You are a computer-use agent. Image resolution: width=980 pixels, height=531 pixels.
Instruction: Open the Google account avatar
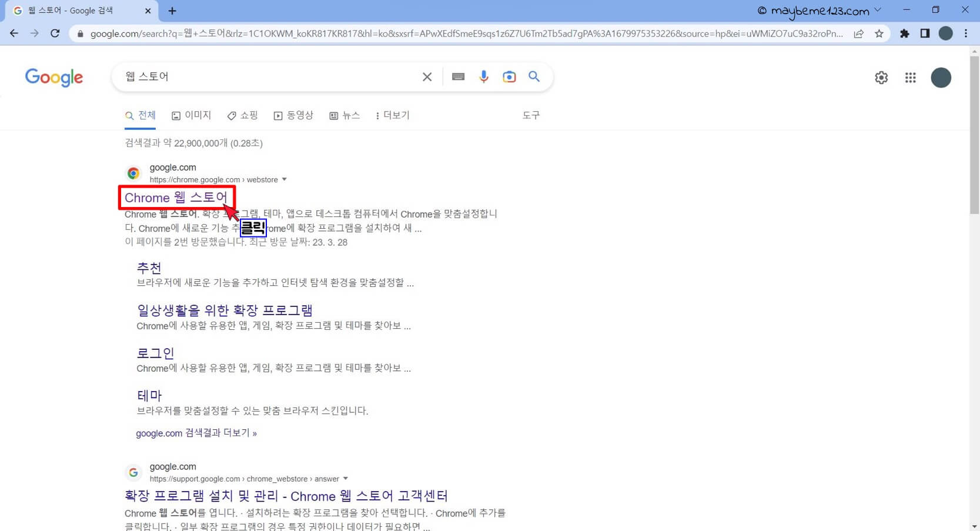(941, 78)
